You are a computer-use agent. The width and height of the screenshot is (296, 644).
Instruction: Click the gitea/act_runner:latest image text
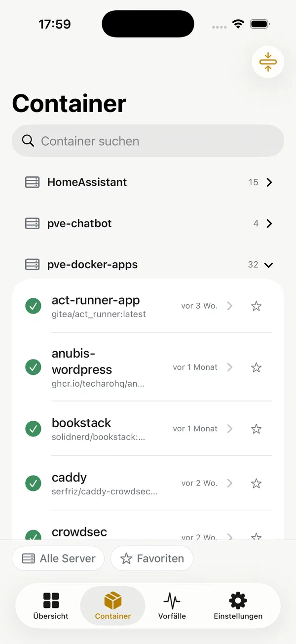[x=99, y=314]
